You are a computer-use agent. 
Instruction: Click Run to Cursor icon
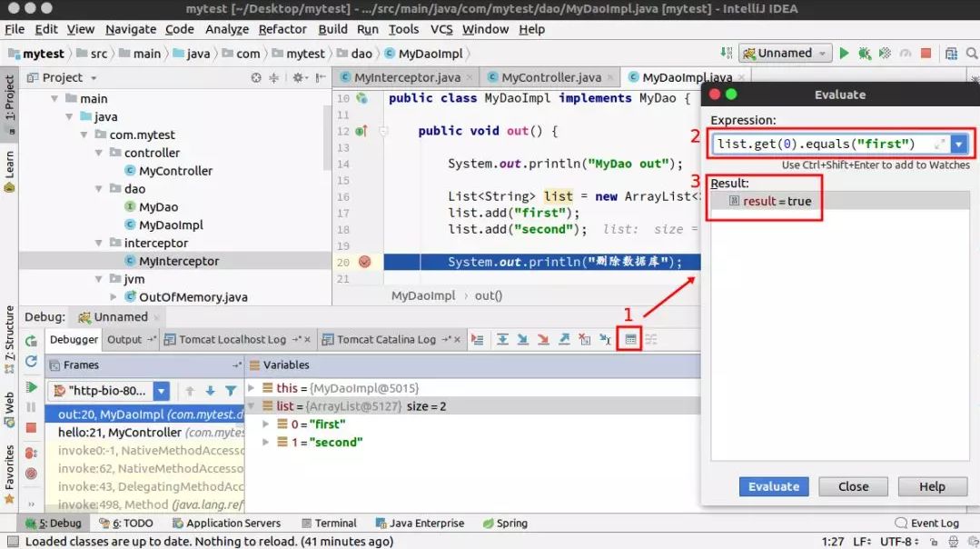[x=605, y=340]
